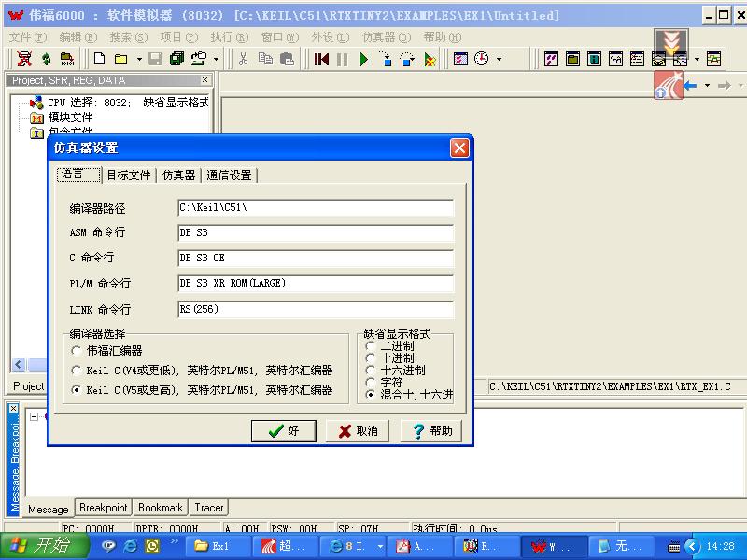Confirm settings with the 好 button

click(x=284, y=431)
